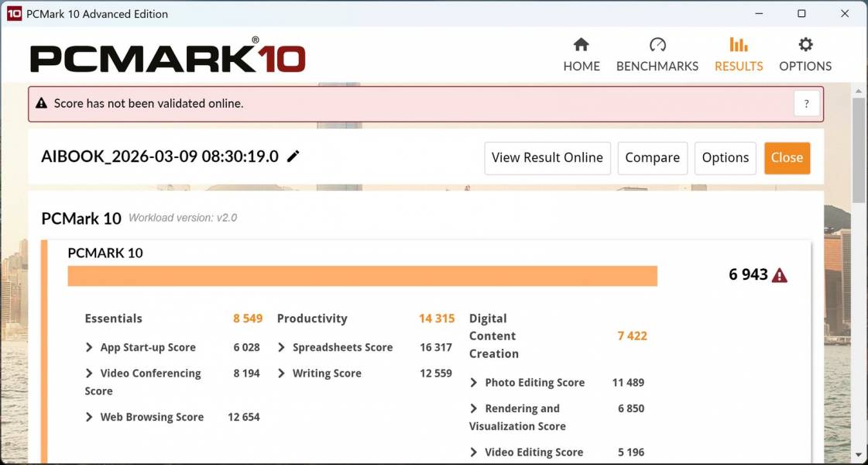Viewport: 868px width, 465px height.
Task: Click the question mark help button
Action: (806, 104)
